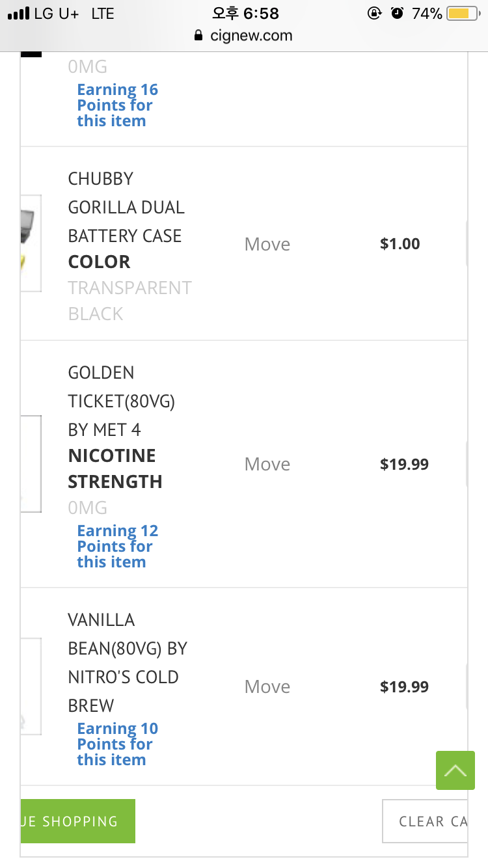The image size is (488, 868).
Task: Open the Golden Ticket product thumbnail
Action: [31, 464]
